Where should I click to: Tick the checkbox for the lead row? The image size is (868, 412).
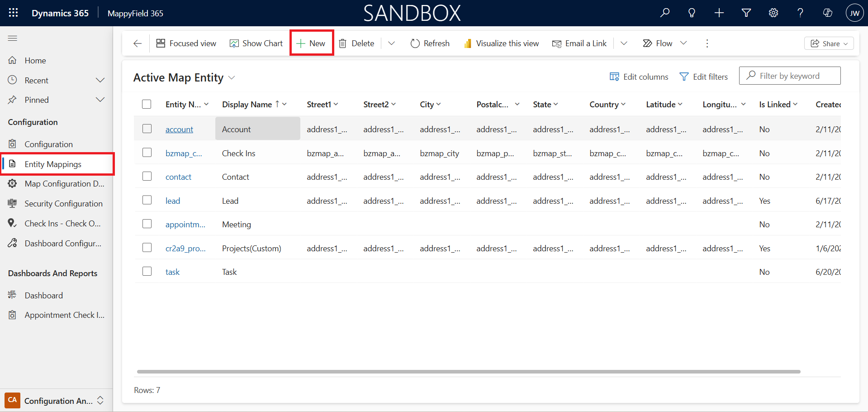(x=147, y=200)
